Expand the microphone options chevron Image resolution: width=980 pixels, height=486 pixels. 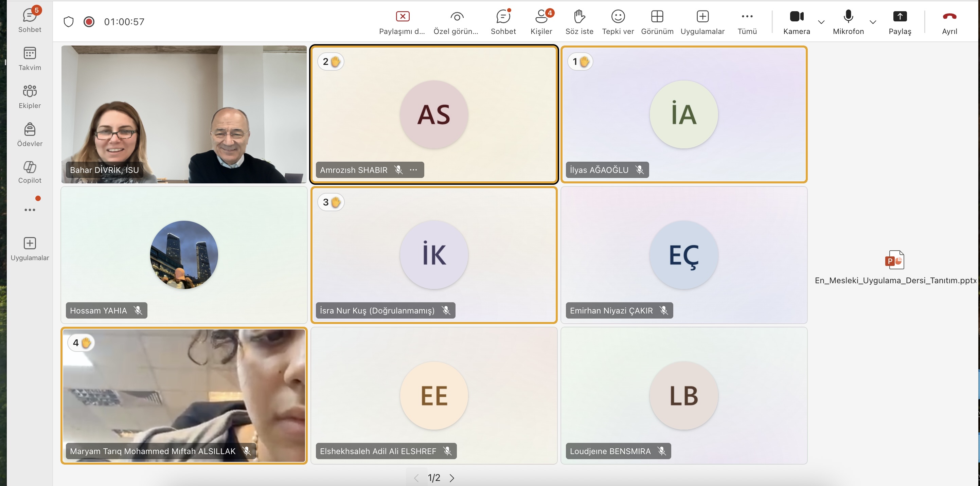(x=873, y=22)
